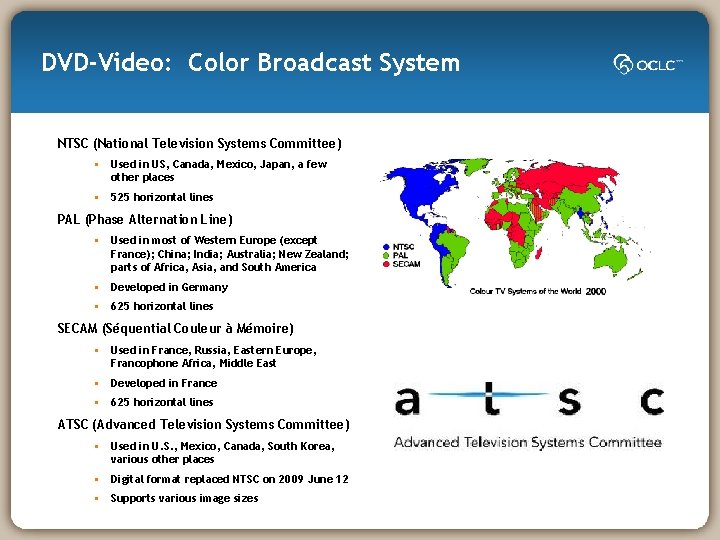Select the heading 'ATSC (Advanced Television Systems Committee)'
The image size is (720, 540).
point(203,424)
